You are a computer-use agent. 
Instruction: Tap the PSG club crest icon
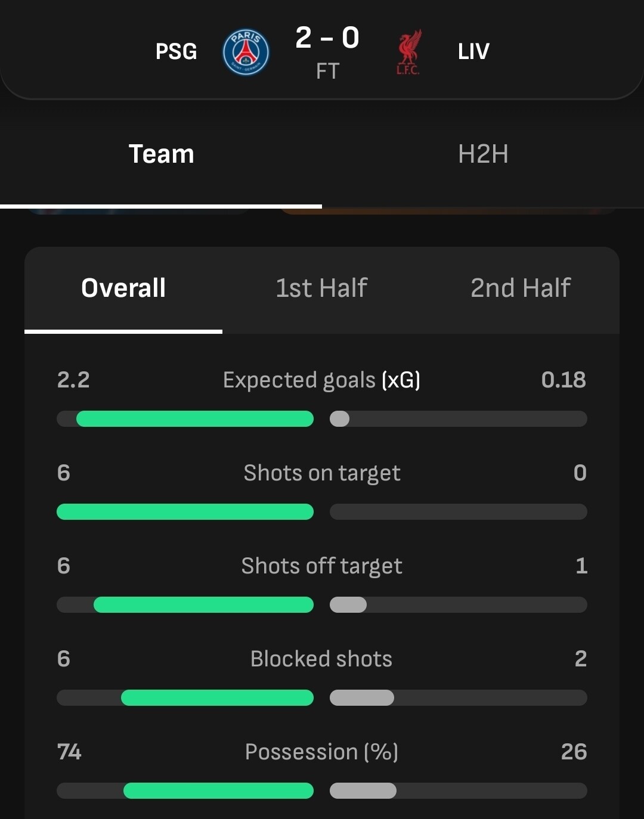[246, 52]
